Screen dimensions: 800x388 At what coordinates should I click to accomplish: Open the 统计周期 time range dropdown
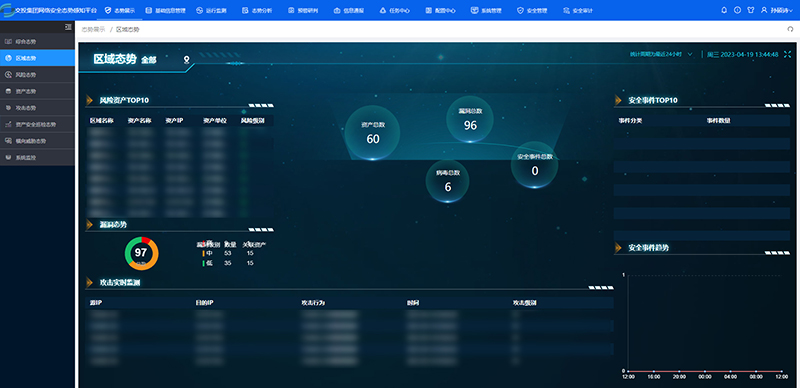click(661, 54)
